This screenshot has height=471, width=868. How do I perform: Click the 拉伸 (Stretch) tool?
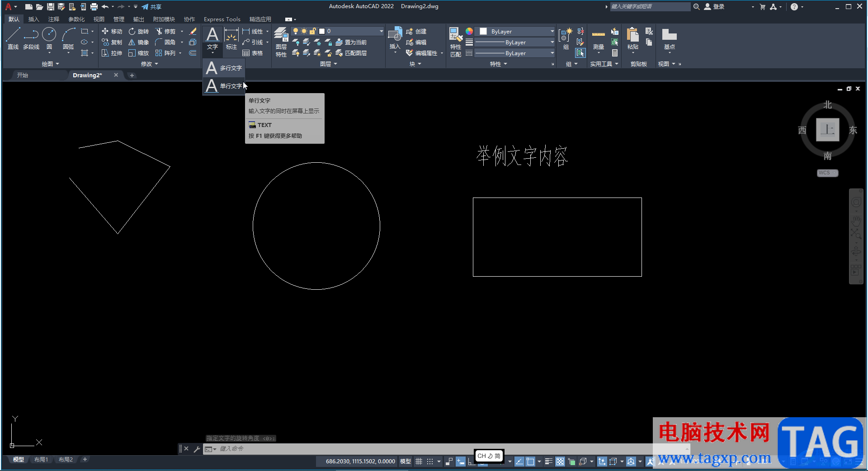112,53
